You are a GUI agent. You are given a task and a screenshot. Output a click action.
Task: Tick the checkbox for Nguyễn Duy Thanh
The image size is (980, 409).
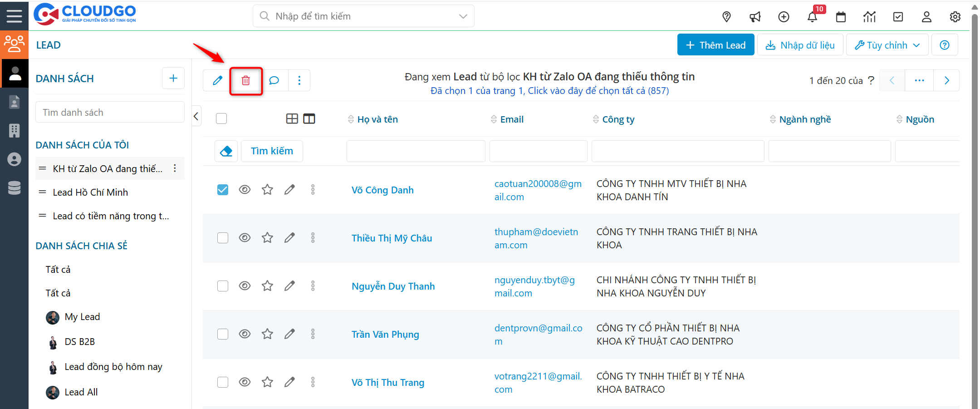[222, 286]
